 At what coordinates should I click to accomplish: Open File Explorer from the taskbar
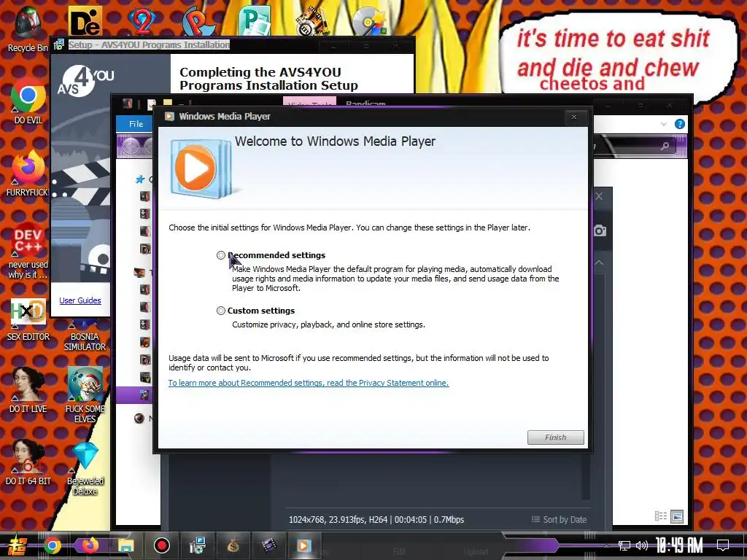point(125,545)
